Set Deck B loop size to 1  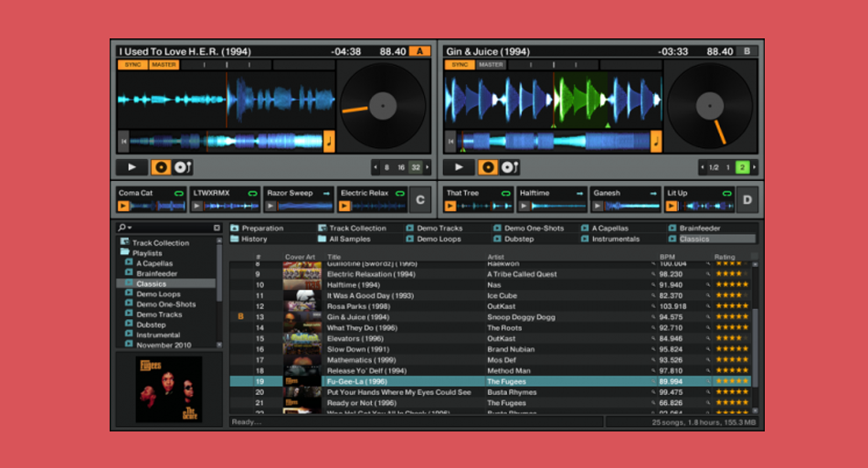tap(728, 167)
